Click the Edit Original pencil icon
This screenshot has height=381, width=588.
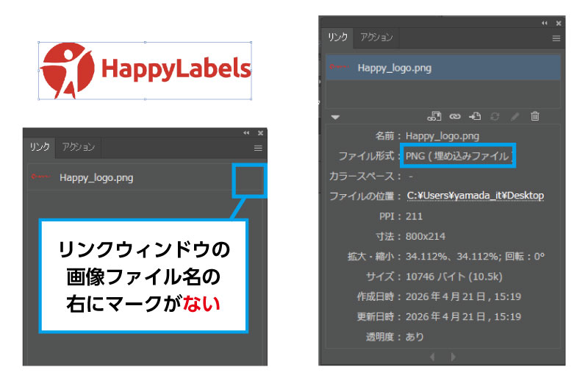(x=515, y=116)
